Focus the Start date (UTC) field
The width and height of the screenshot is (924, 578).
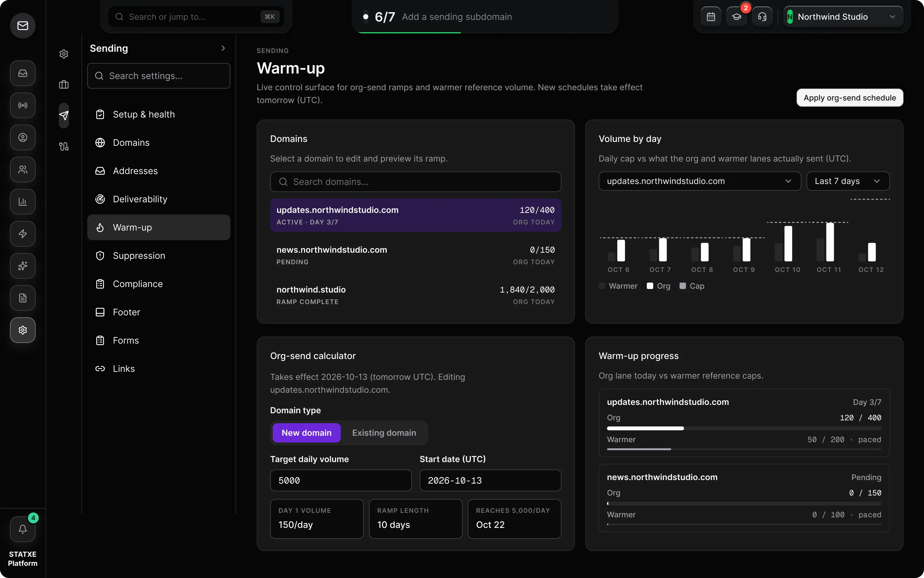click(x=490, y=480)
